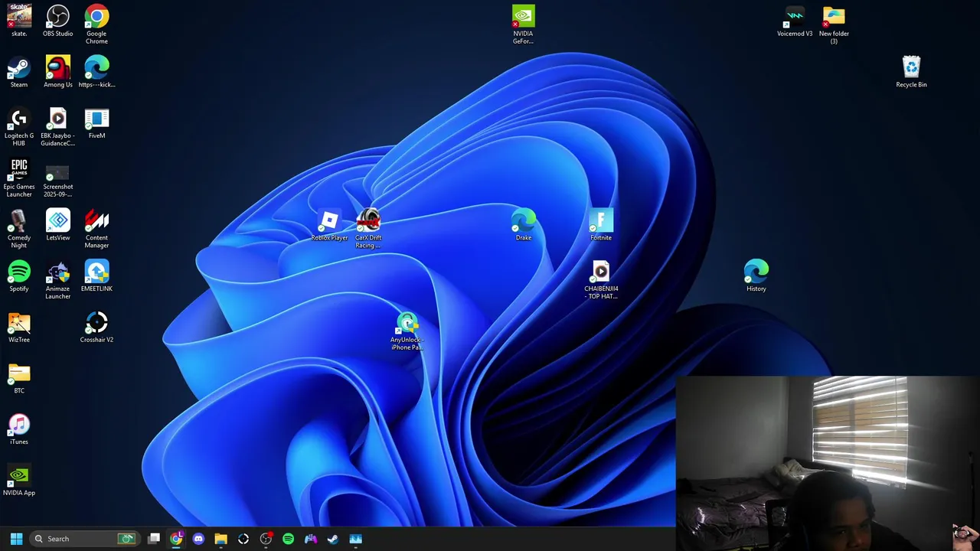
Task: Open the blue chart app in taskbar
Action: [355, 539]
